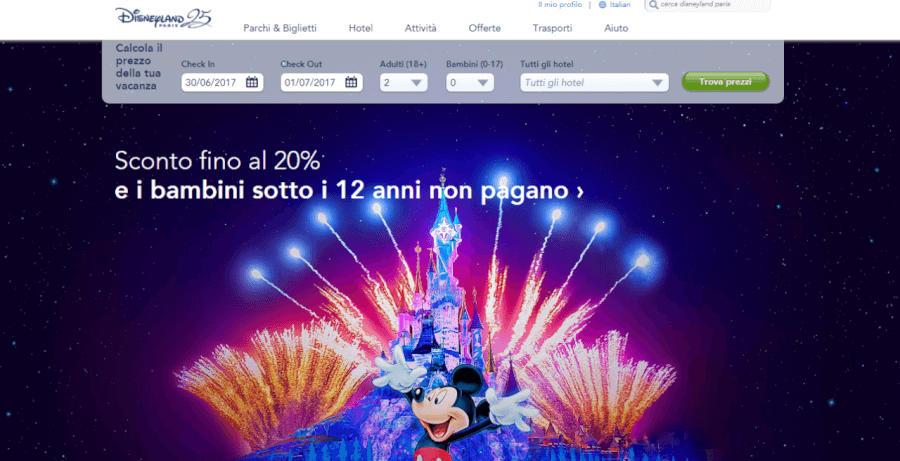Click the Disneyland Paris 25 logo

[163, 18]
